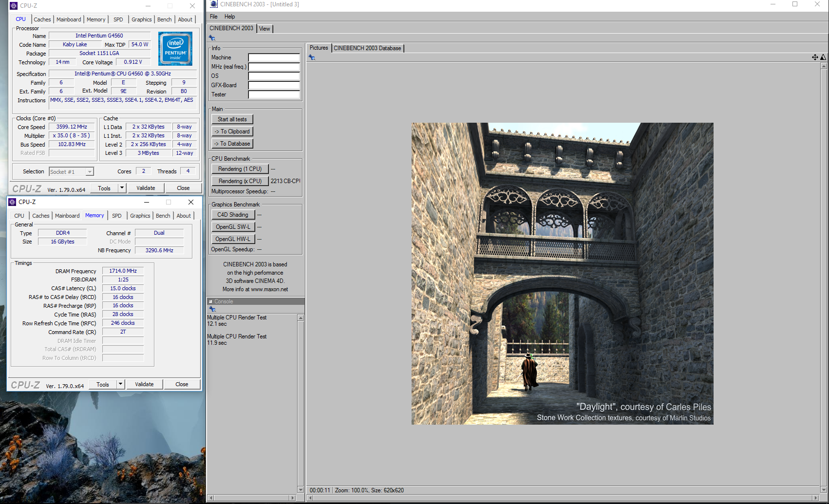Click the console scroll-up arrow
Screen dimensions: 829x504
301,318
